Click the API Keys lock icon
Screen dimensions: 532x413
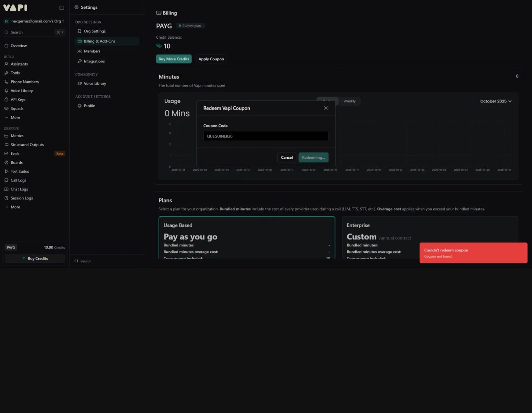[6, 100]
